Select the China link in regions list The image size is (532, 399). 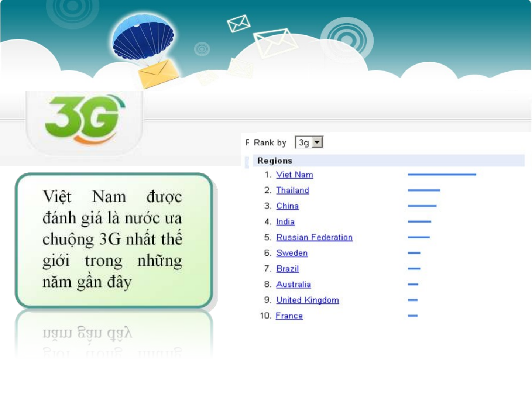pyautogui.click(x=287, y=206)
